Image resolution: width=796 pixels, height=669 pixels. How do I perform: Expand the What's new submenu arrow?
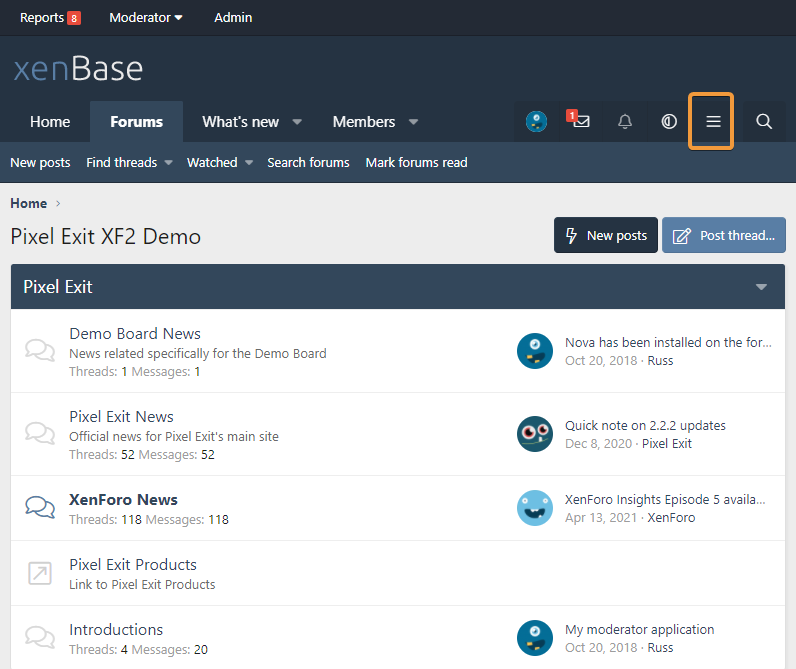(x=297, y=122)
